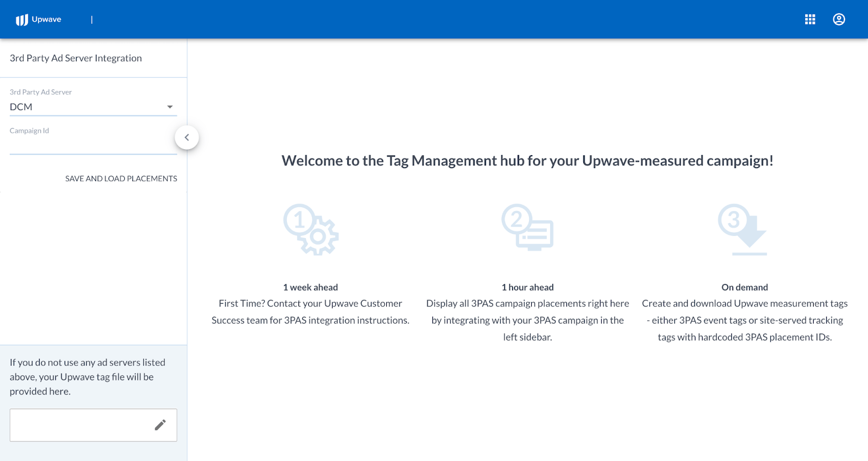Click the step 2 placements list illustration
The width and height of the screenshot is (868, 461).
(527, 227)
